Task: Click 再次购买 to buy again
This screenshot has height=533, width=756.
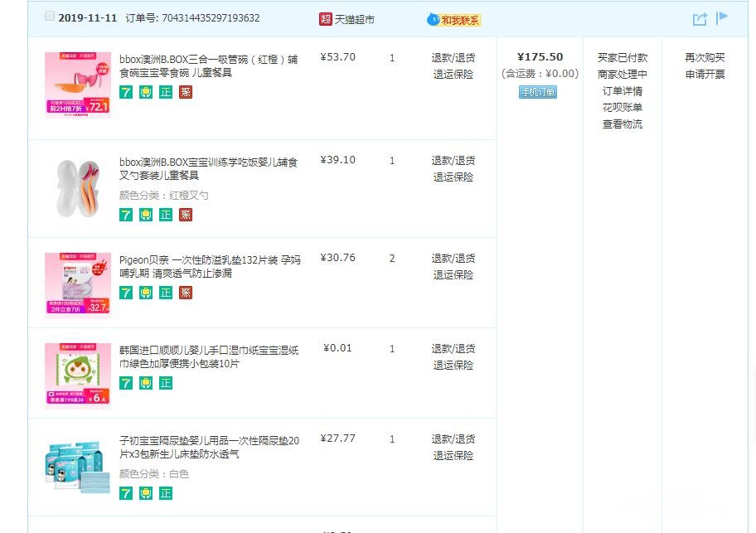Action: (705, 58)
